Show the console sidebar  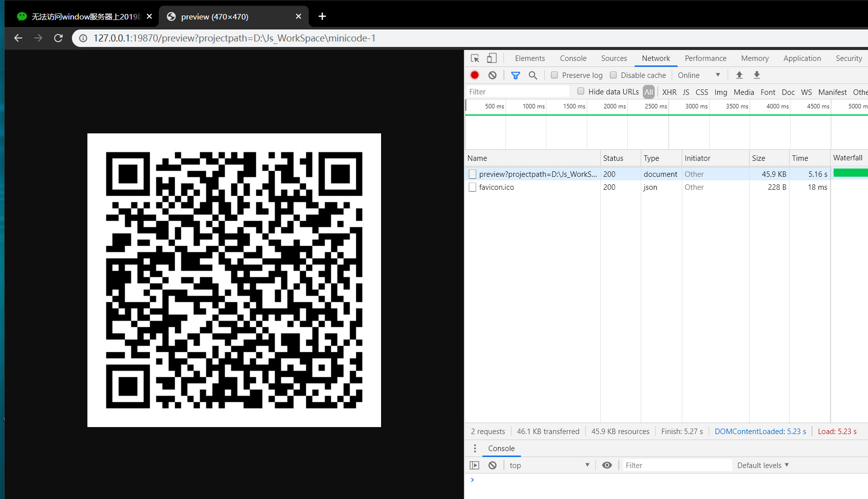coord(474,465)
